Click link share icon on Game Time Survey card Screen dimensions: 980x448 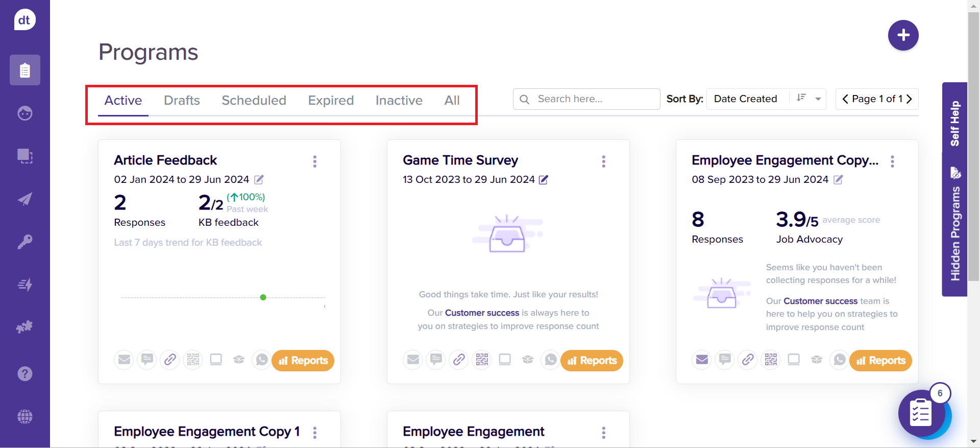[459, 360]
